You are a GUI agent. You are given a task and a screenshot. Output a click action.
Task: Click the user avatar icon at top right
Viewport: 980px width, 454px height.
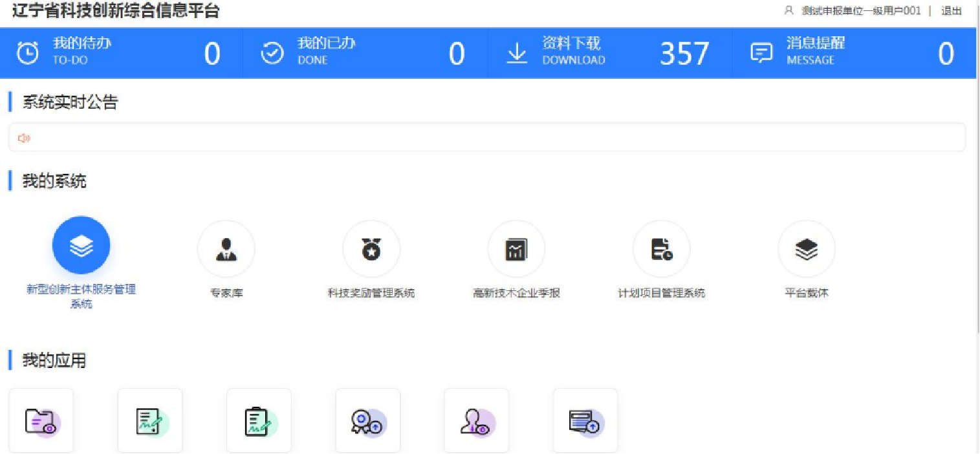click(x=789, y=10)
